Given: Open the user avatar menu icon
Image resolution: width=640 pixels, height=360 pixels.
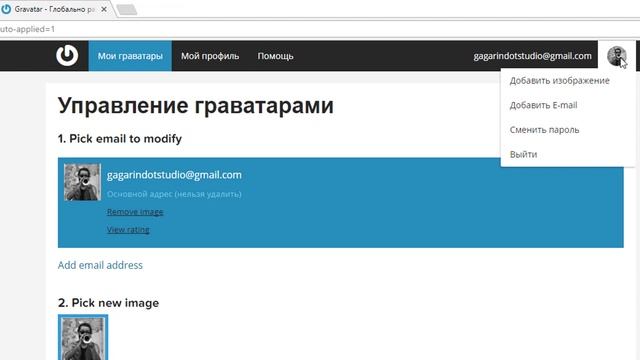Looking at the screenshot, I should pos(616,56).
